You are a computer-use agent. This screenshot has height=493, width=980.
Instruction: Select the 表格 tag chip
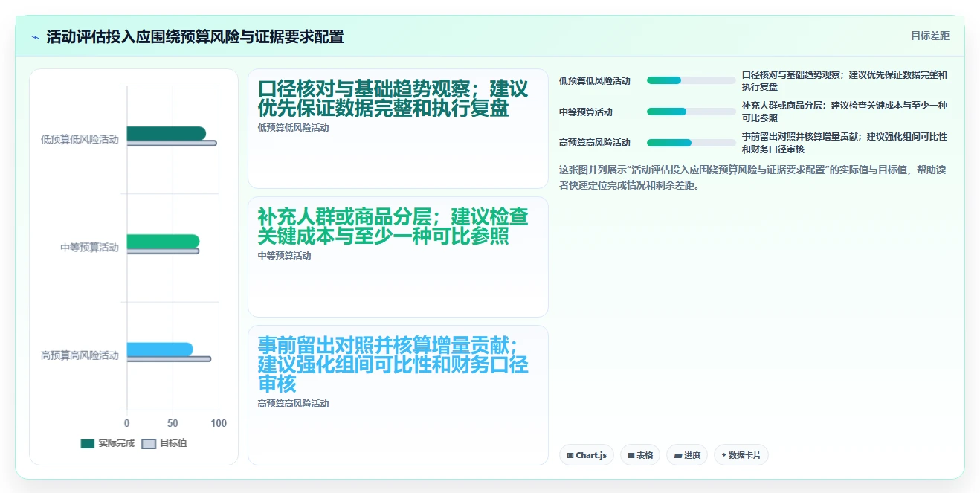tap(640, 455)
